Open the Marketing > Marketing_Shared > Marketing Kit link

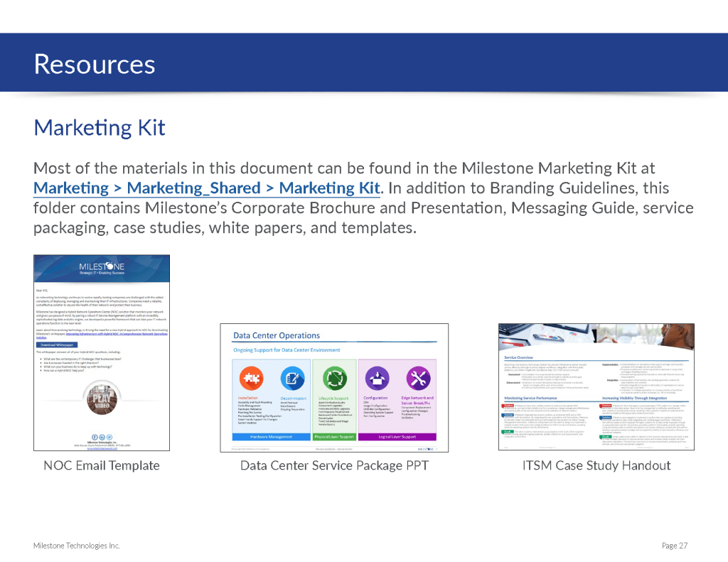[207, 188]
